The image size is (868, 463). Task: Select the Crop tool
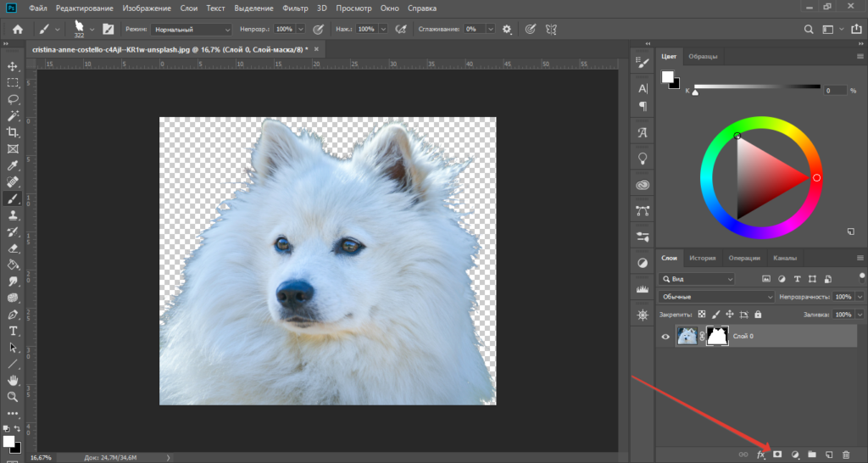click(x=13, y=132)
